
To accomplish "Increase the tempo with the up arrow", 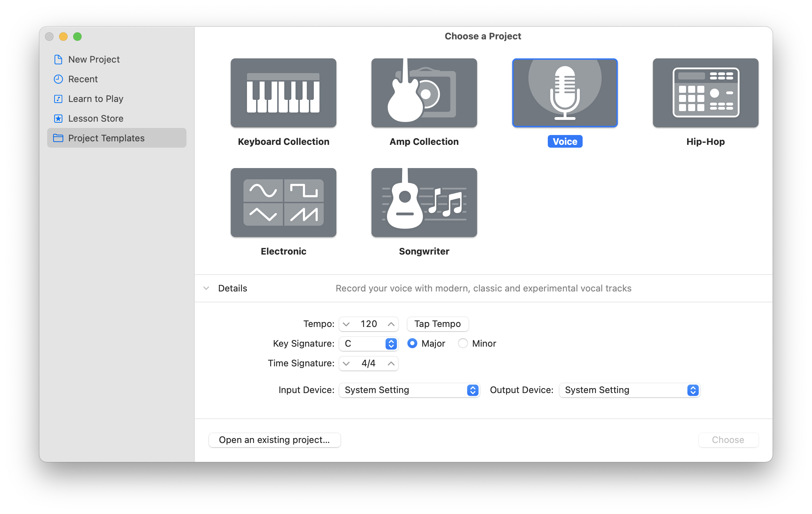I will tap(391, 324).
